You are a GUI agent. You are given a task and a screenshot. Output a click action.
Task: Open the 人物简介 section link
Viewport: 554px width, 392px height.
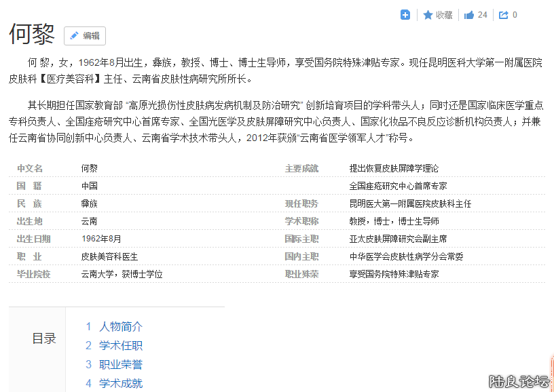(120, 326)
